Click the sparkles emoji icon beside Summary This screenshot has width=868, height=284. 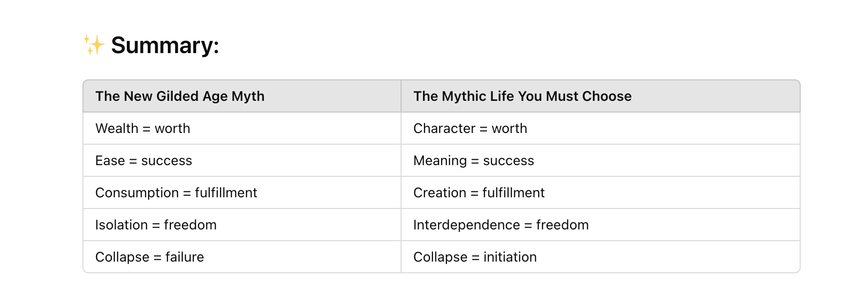94,45
